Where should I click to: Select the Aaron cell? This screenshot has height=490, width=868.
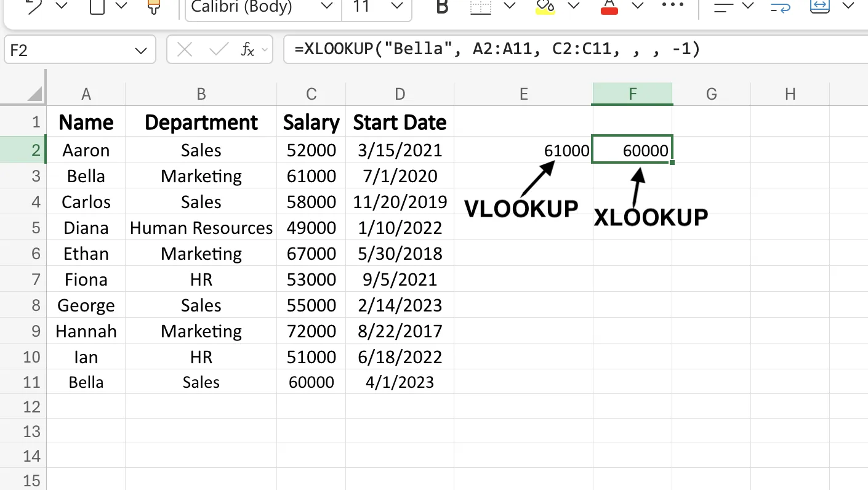point(86,150)
